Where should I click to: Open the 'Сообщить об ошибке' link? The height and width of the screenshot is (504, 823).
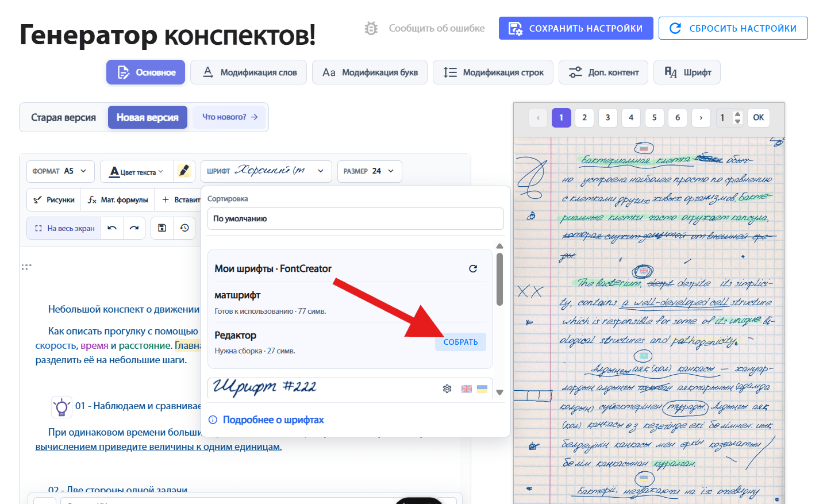[436, 28]
